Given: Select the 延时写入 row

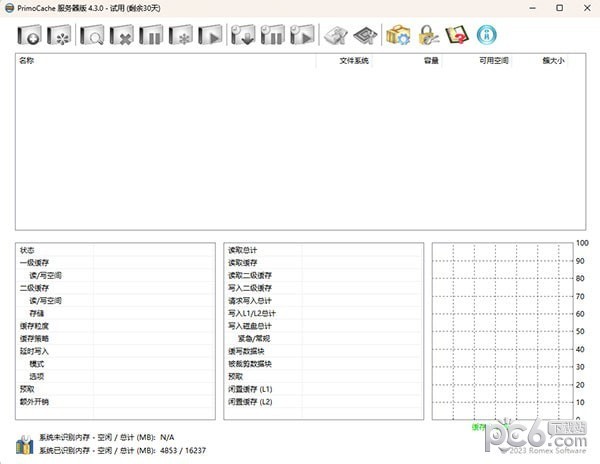Looking at the screenshot, I should [115, 351].
